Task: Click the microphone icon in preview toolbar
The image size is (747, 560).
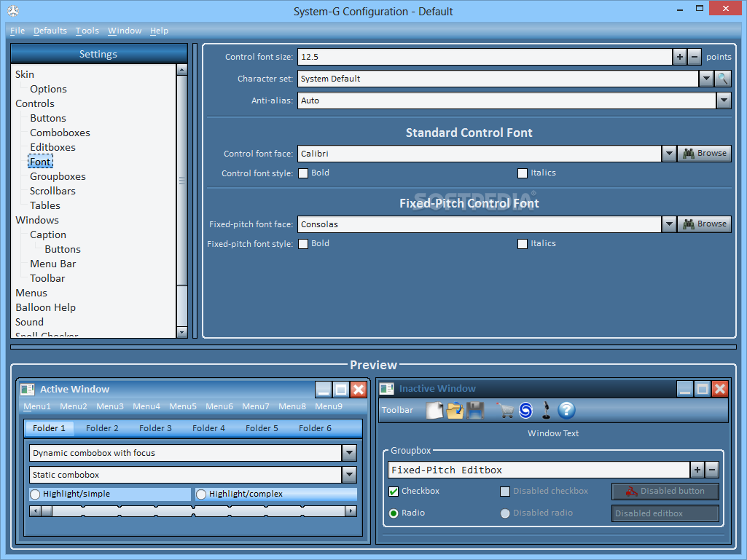Action: point(547,410)
